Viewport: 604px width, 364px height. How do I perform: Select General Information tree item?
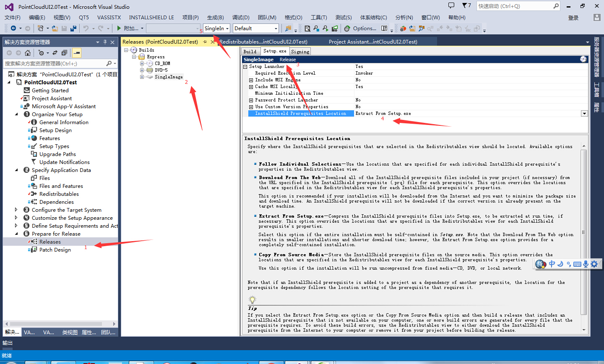(64, 122)
